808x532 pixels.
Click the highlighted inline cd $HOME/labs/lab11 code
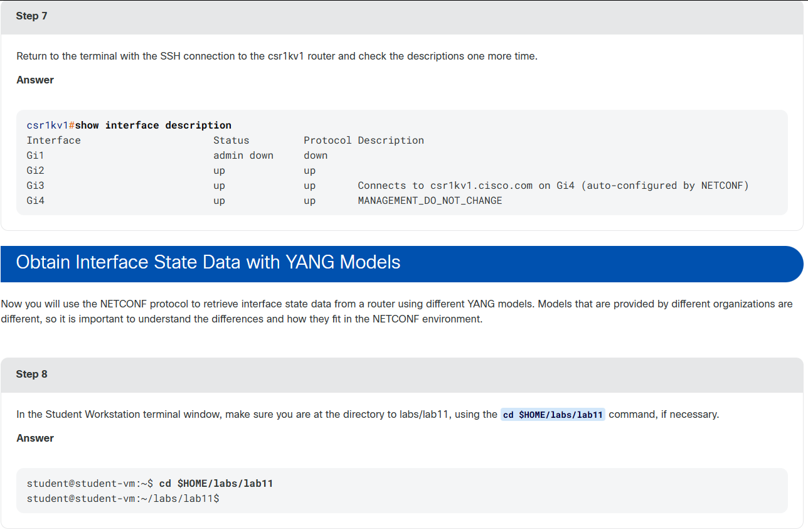[553, 415]
